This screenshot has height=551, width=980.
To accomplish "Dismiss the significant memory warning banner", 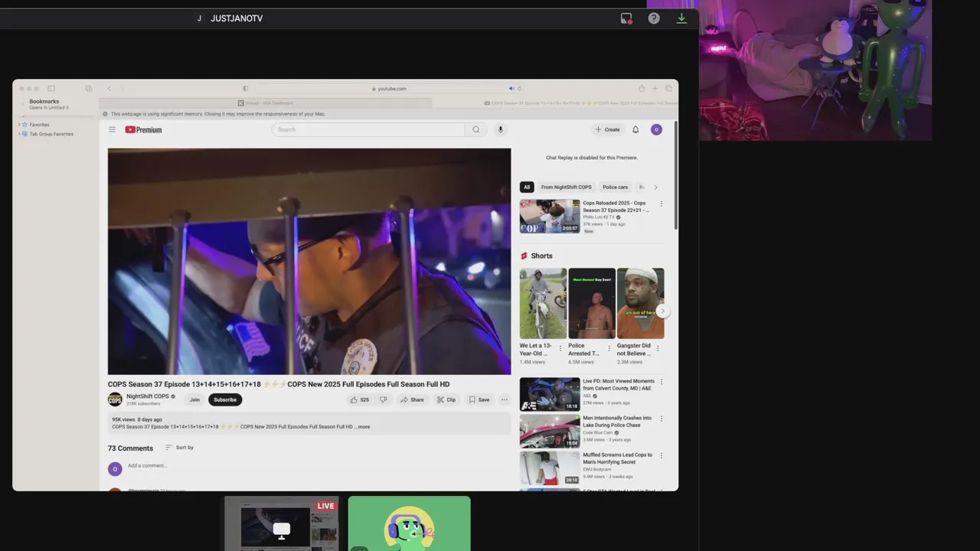I will click(106, 114).
